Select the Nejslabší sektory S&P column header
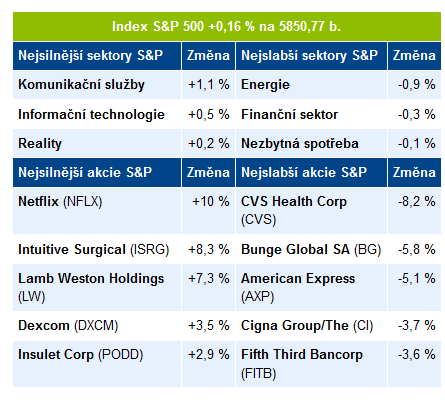The height and width of the screenshot is (400, 445). (x=311, y=56)
